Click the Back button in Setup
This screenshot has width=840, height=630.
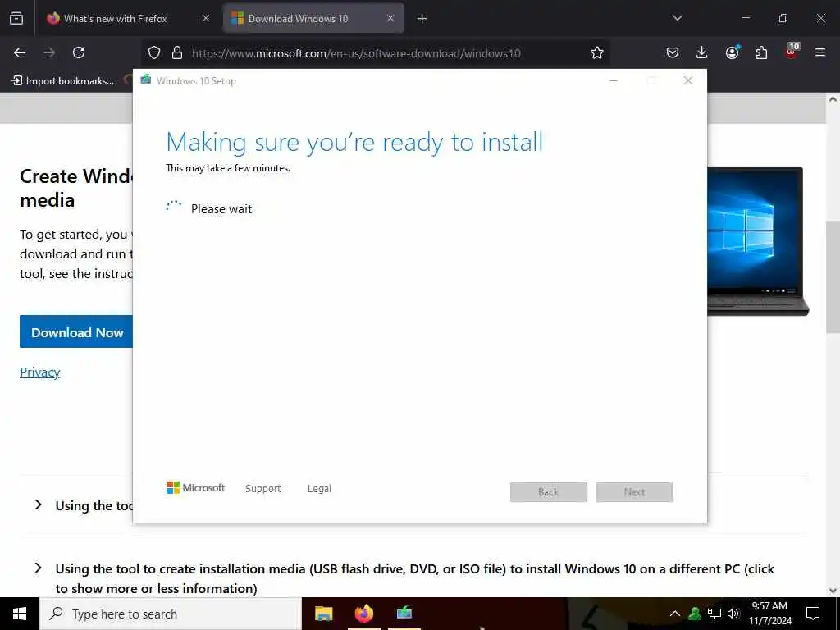[549, 492]
